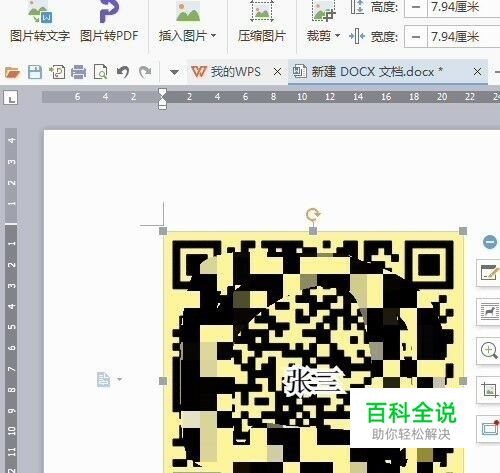This screenshot has width=500, height=473.
Task: Click the paragraph layout document icon
Action: tap(103, 380)
